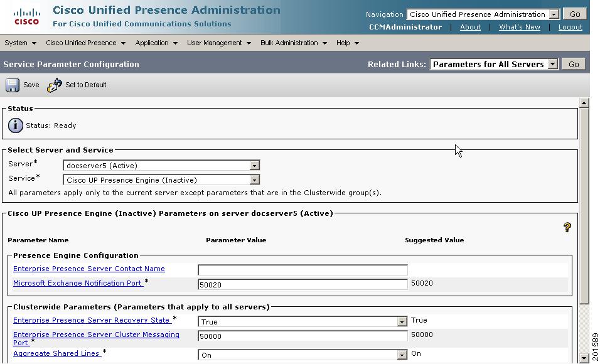Image resolution: width=600 pixels, height=364 pixels.
Task: Click the Set to Default label
Action: [x=86, y=85]
